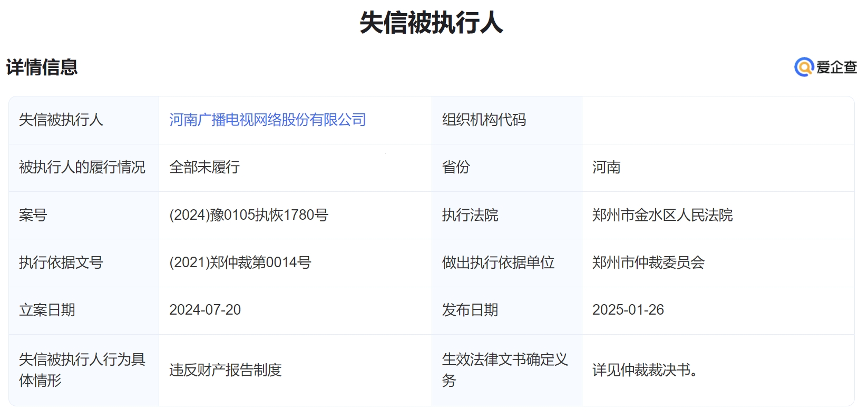The image size is (868, 419).
Task: Select the 详见仲裁裁决书。 value
Action: coord(645,370)
